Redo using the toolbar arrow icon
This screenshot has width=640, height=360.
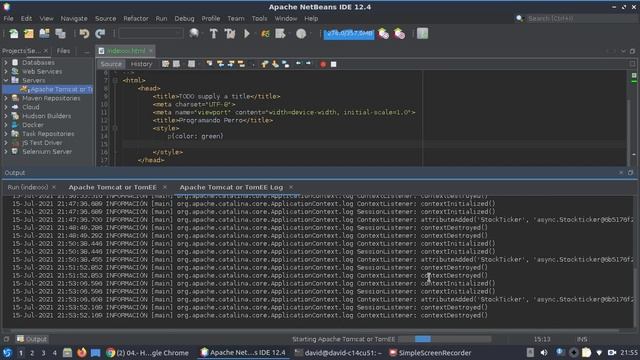point(100,34)
